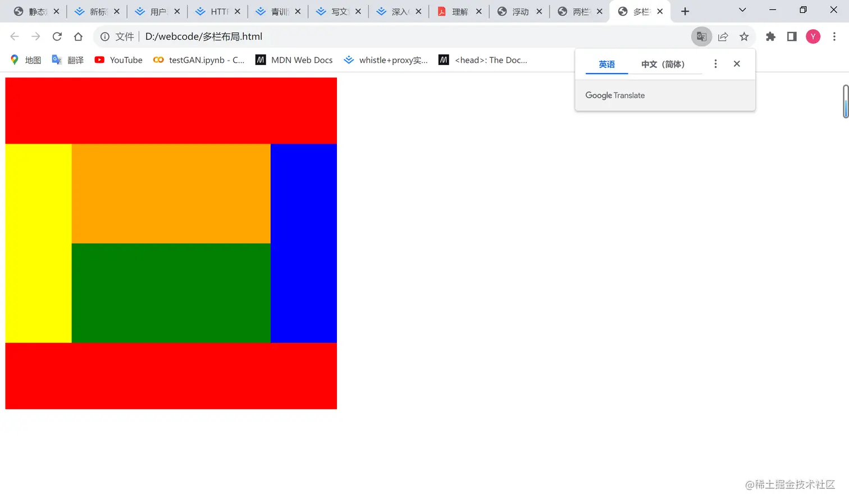Go to the browser home page
This screenshot has width=849, height=504.
[x=78, y=36]
